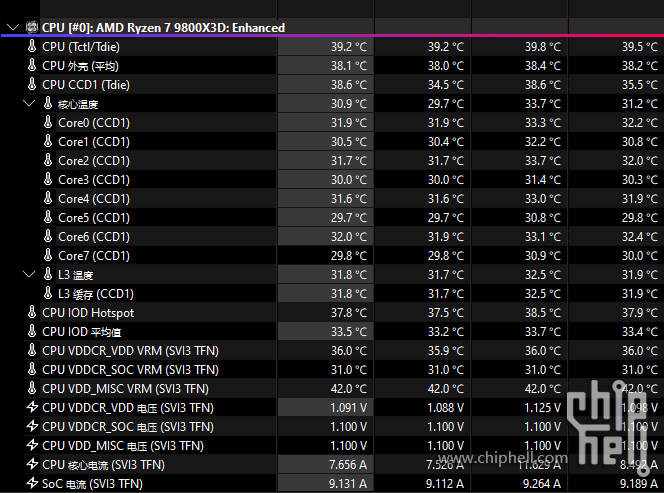Select the 核心温度 group label

(x=78, y=104)
